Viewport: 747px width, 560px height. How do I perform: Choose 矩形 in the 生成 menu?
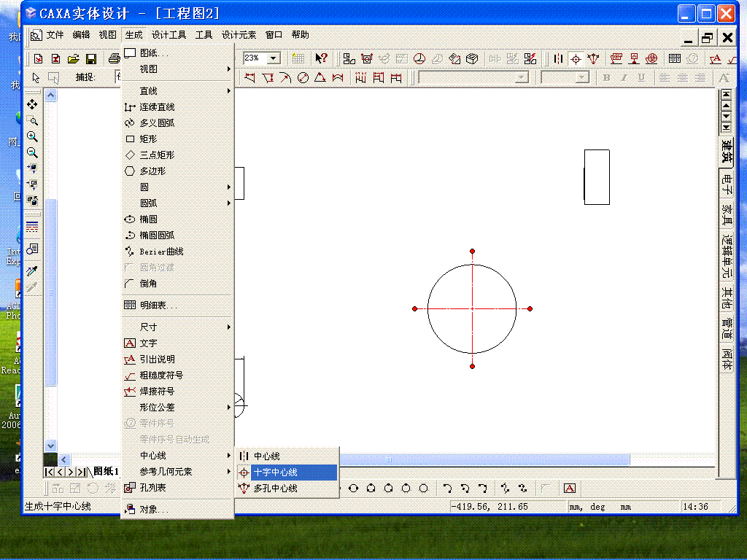point(177,139)
